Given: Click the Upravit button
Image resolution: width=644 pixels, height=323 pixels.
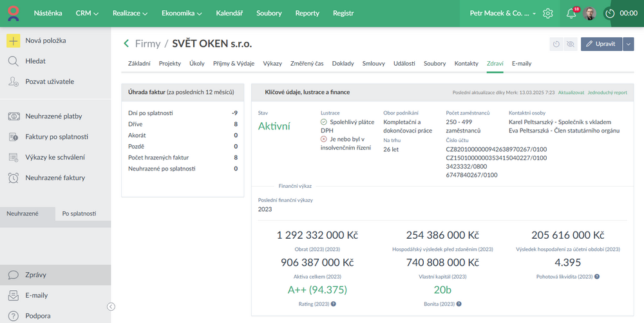Looking at the screenshot, I should coord(601,44).
